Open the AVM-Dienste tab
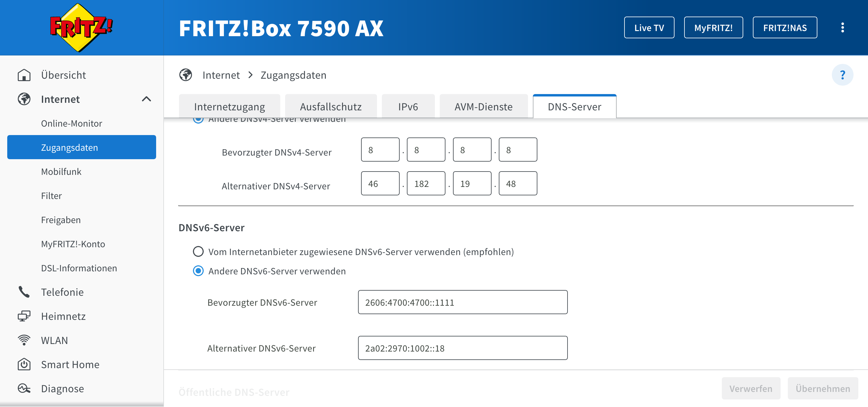Viewport: 868px width, 407px height. [483, 107]
